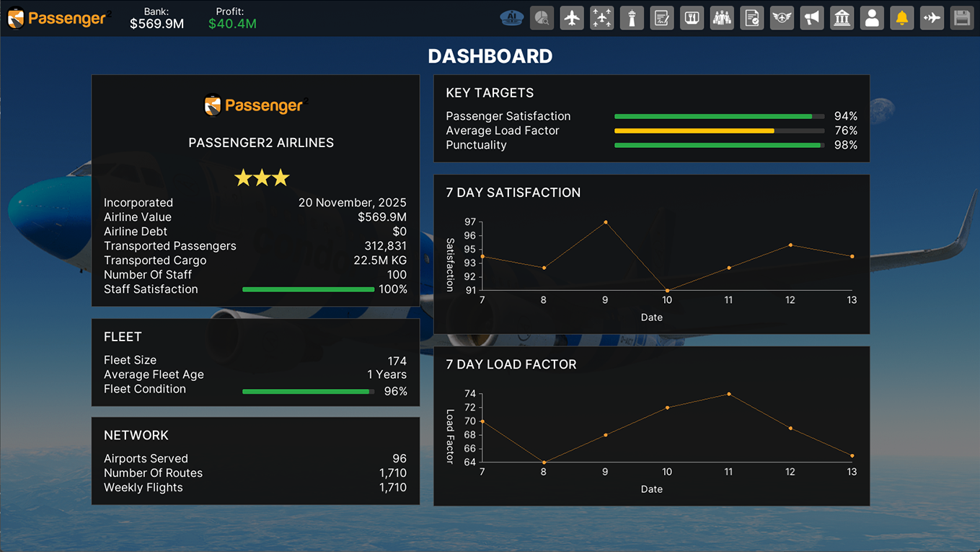
Task: Open the signed contract icon
Action: click(661, 18)
